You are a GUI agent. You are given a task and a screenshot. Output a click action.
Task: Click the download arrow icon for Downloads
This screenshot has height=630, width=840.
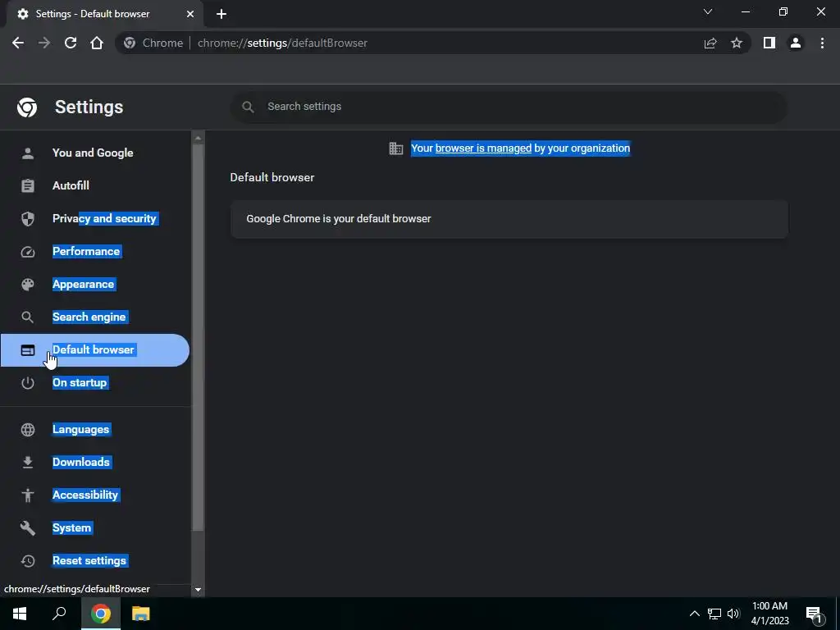28,463
